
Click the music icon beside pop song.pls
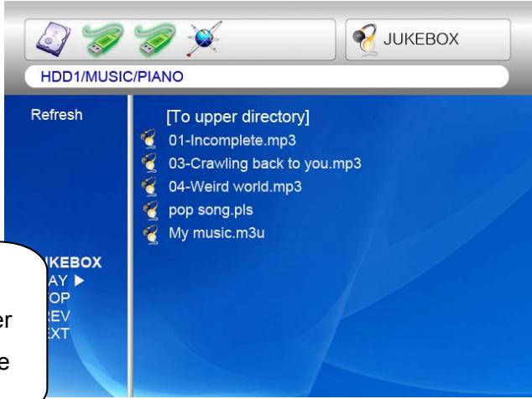tap(151, 210)
